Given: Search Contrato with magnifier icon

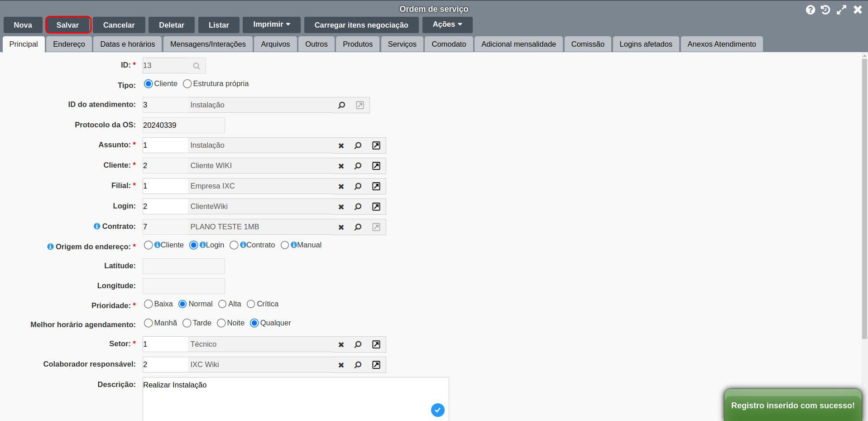Looking at the screenshot, I should coord(358,227).
